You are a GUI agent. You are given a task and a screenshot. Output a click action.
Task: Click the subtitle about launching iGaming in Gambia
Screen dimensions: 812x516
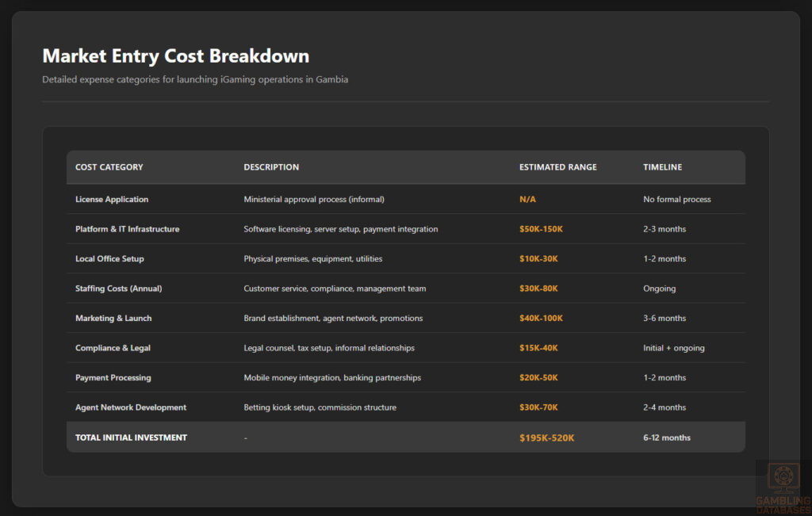[194, 79]
